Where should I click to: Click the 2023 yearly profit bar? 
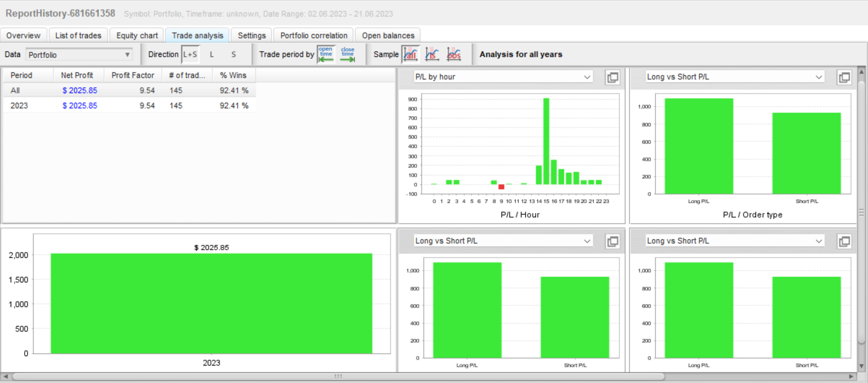(x=211, y=304)
